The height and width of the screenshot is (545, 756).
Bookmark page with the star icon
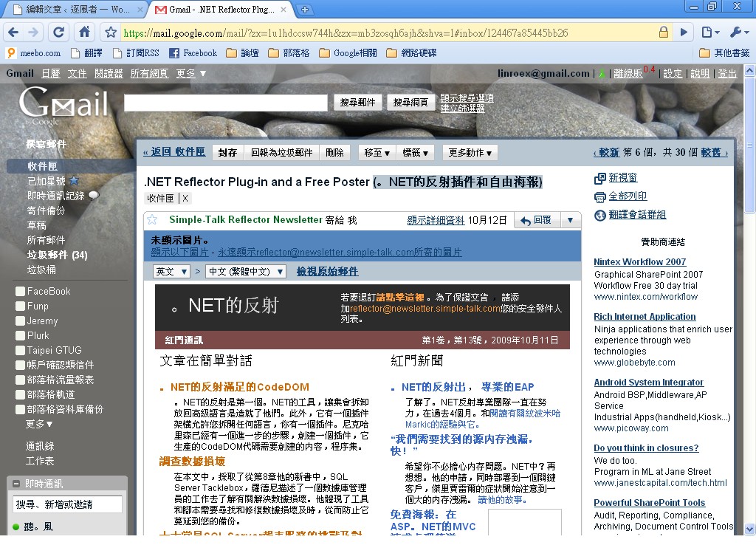pyautogui.click(x=111, y=32)
